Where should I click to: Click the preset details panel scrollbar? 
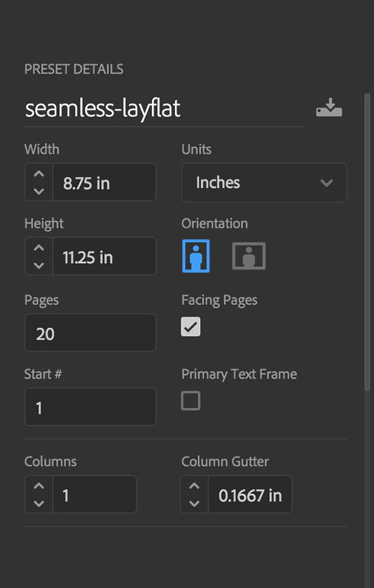(367, 242)
